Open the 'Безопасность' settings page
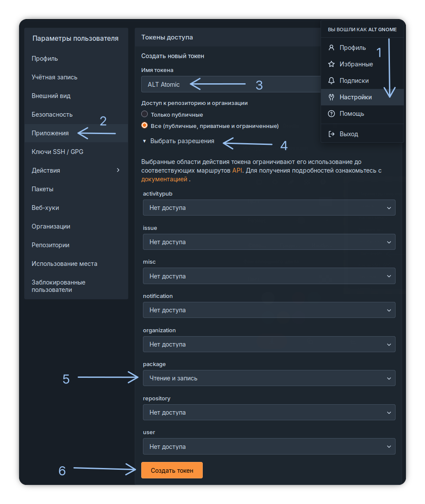 (52, 115)
